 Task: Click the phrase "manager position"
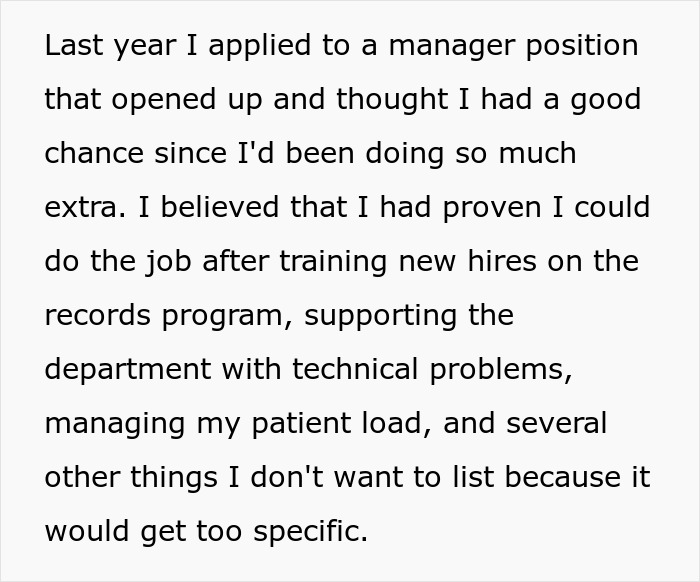tap(513, 47)
